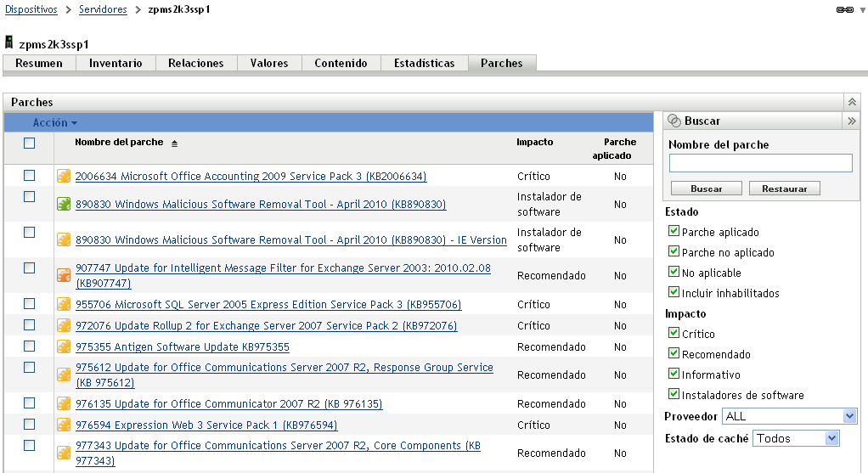Click orange patch icon for 907747 update

[x=64, y=275]
